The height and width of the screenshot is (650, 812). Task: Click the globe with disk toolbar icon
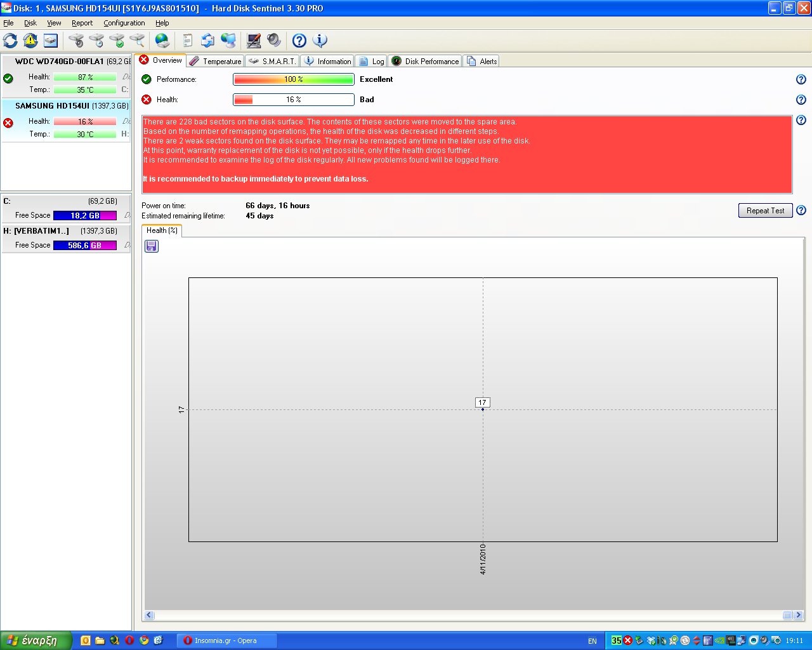(x=162, y=41)
